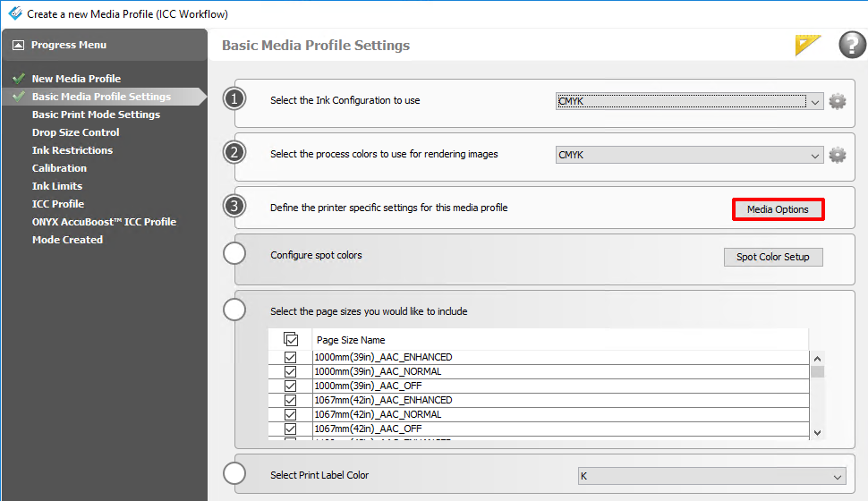Viewport: 868px width, 501px height.
Task: Click the help question mark icon
Action: pyautogui.click(x=852, y=45)
